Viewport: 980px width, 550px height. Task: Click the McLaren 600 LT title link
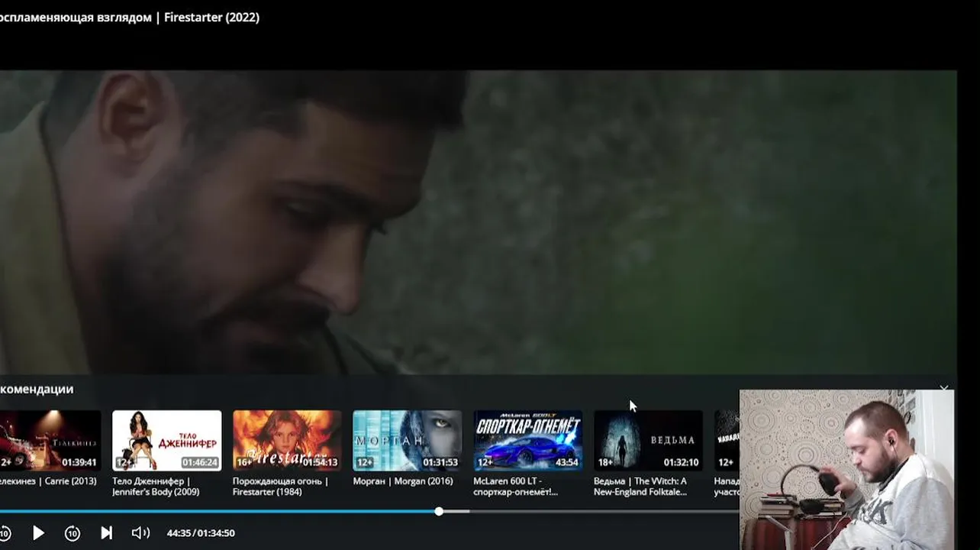click(x=515, y=487)
